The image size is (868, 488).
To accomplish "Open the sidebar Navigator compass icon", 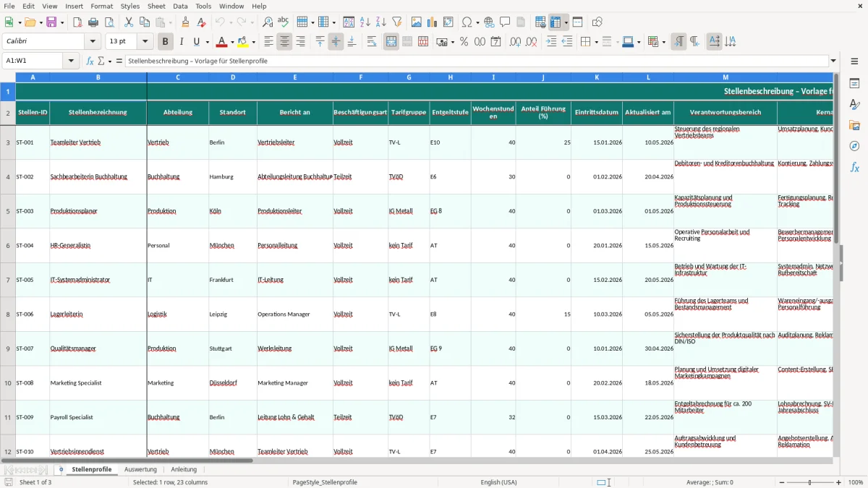I will (x=854, y=146).
